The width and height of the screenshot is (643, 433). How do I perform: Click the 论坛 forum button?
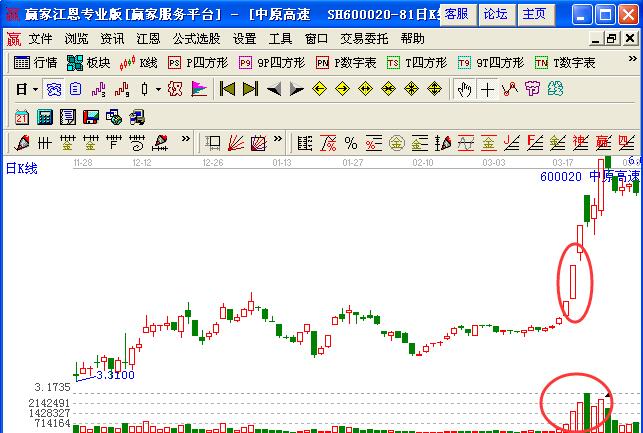[x=495, y=14]
